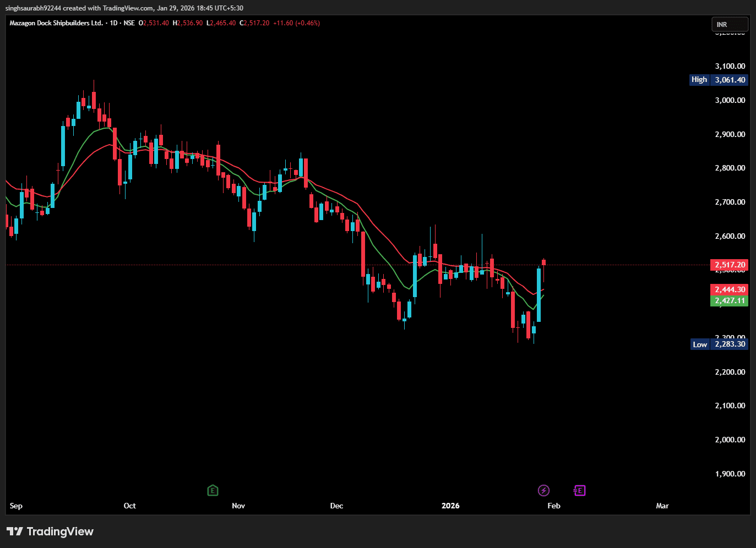Image resolution: width=756 pixels, height=548 pixels.
Task: Click the +11.60 (+0.46%) change text
Action: coord(297,23)
